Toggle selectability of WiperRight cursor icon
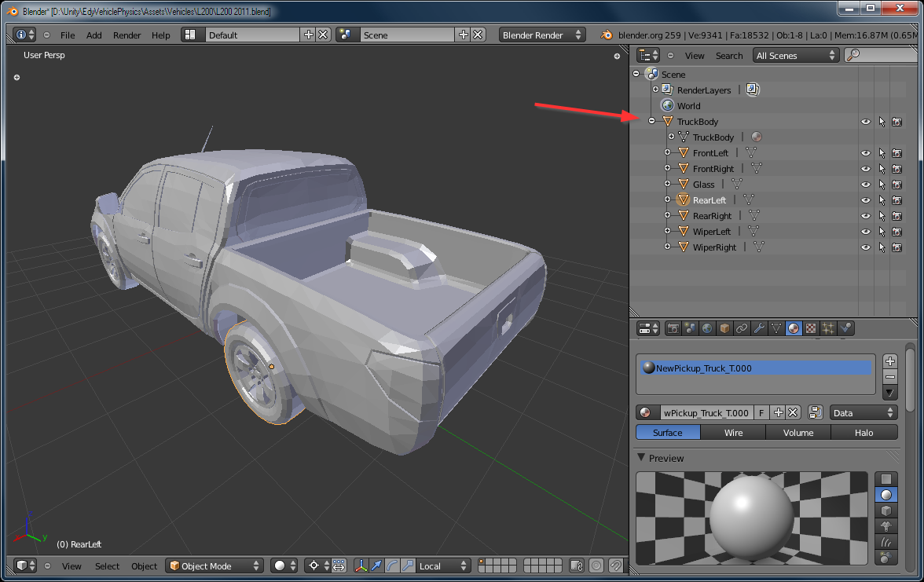The width and height of the screenshot is (924, 582). pos(882,247)
